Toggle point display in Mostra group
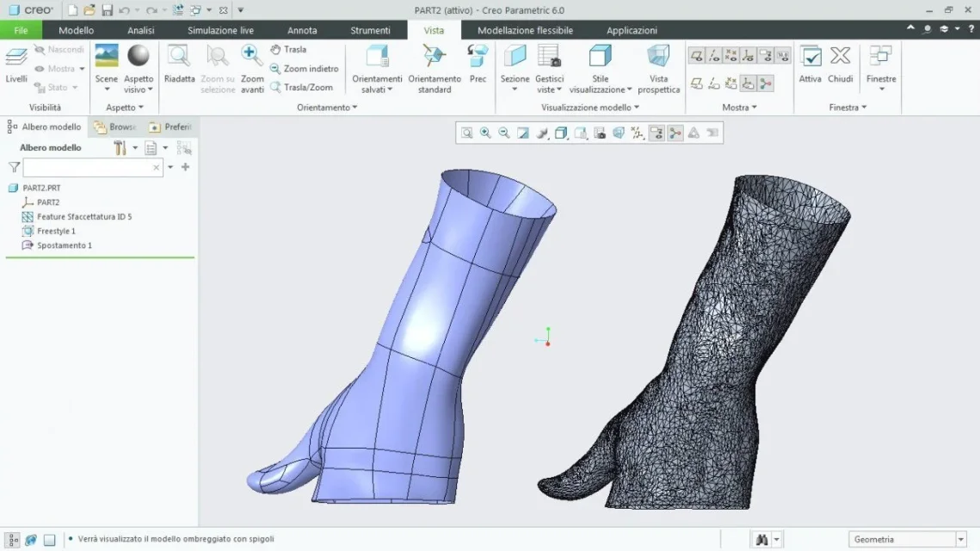This screenshot has height=551, width=980. coord(730,56)
